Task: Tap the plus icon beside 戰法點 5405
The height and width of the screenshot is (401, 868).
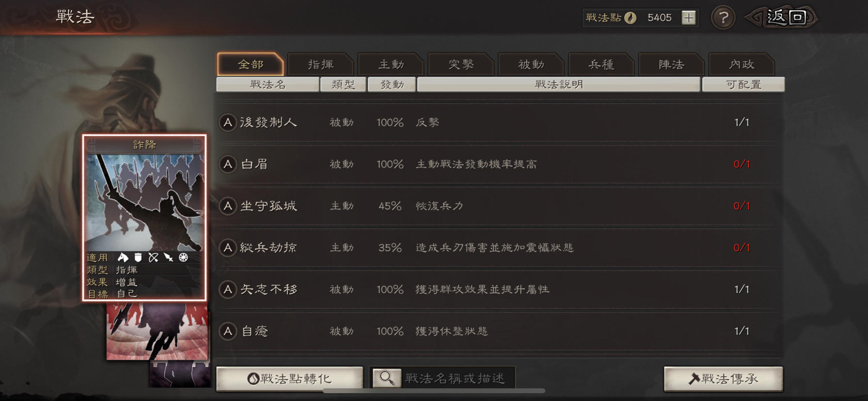Action: 688,17
